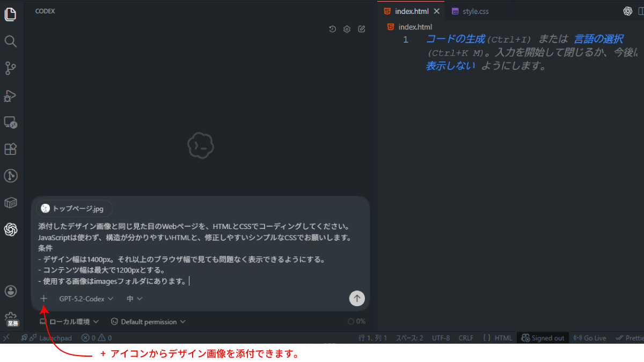Open the Extensions icon in the sidebar
Screen dimensions: 644x362
(11, 149)
